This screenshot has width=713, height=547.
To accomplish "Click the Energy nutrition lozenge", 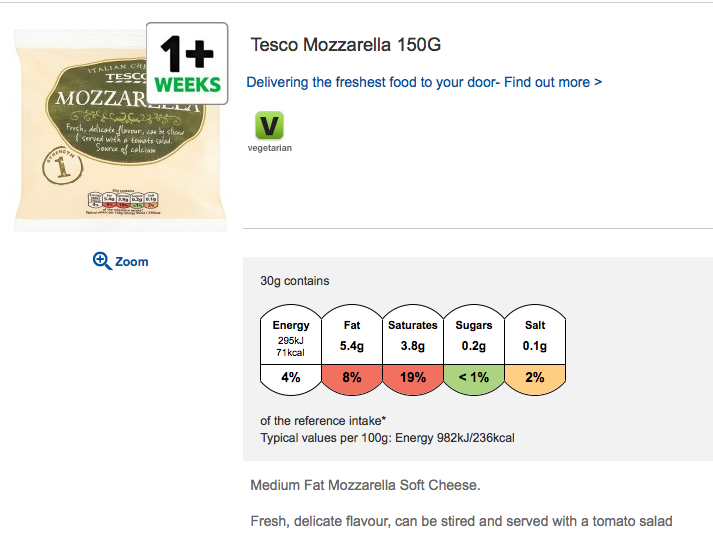I will pyautogui.click(x=291, y=338).
